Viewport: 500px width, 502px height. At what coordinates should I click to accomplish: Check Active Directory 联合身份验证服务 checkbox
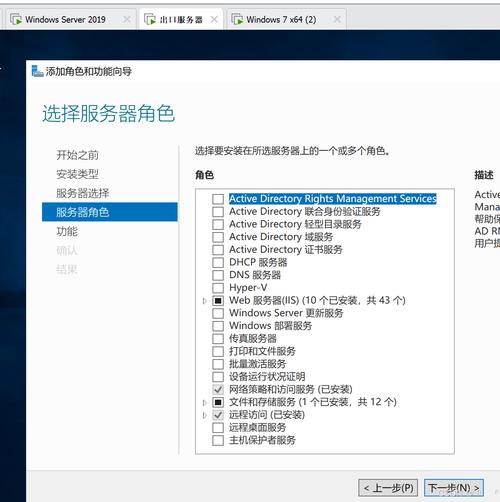[x=218, y=212]
